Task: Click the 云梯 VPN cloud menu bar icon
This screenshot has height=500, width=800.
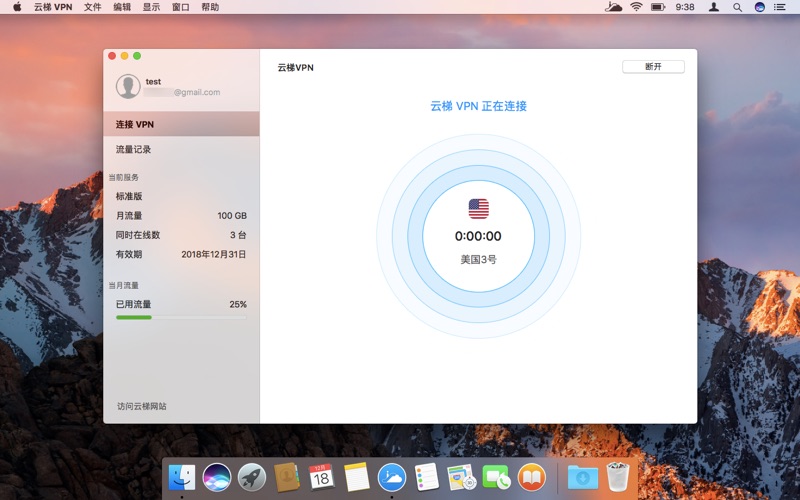Action: 613,7
